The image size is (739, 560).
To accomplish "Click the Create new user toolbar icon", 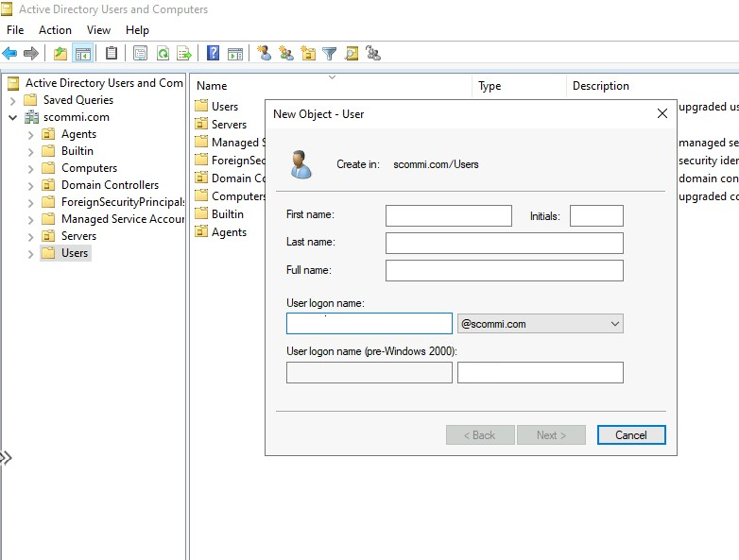I will point(264,53).
